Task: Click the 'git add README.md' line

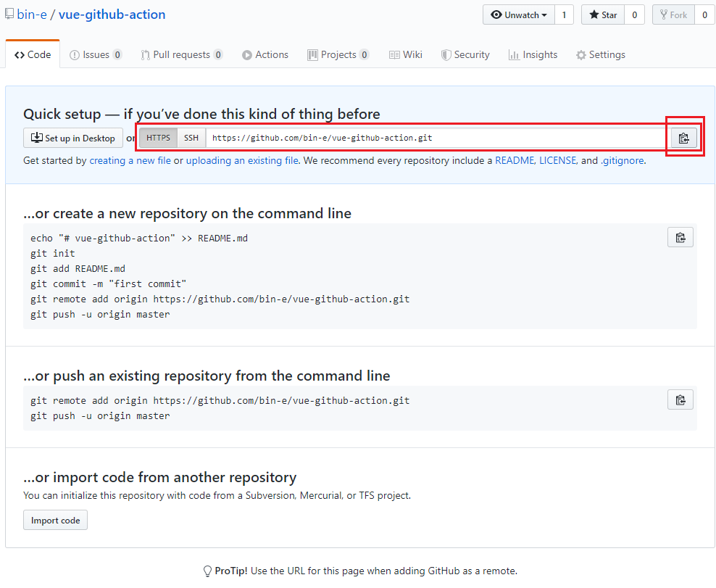Action: (78, 269)
